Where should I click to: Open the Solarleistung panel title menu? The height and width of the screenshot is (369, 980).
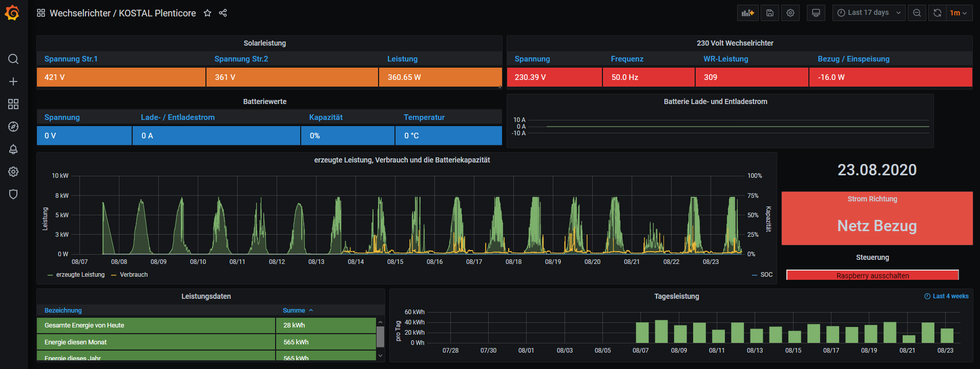coord(264,43)
